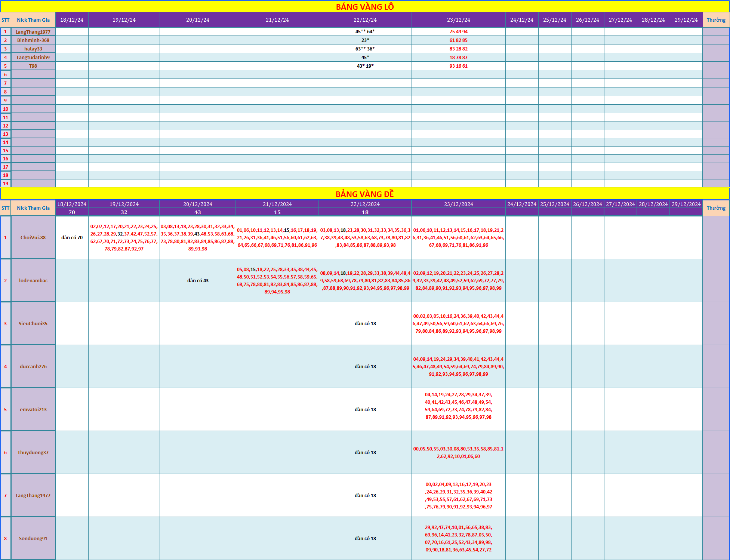730x560 pixels.
Task: Select the red cell 18 78 87
Action: click(459, 58)
